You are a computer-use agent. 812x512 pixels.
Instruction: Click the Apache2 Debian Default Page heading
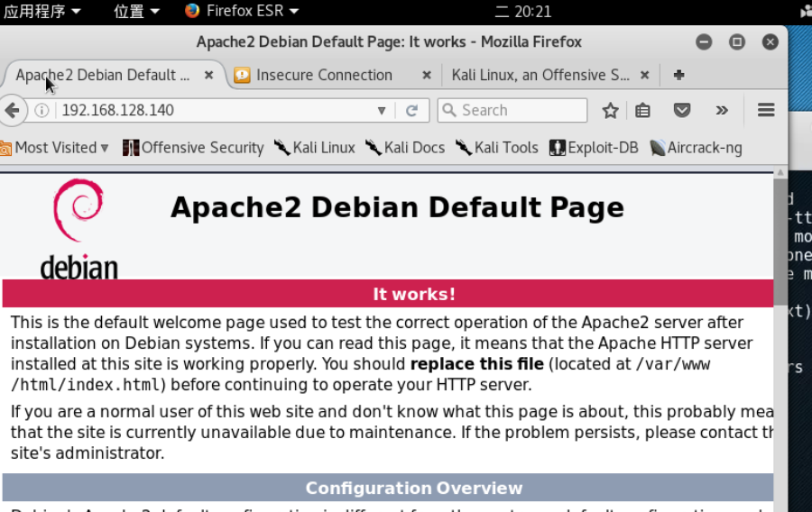pyautogui.click(x=397, y=207)
